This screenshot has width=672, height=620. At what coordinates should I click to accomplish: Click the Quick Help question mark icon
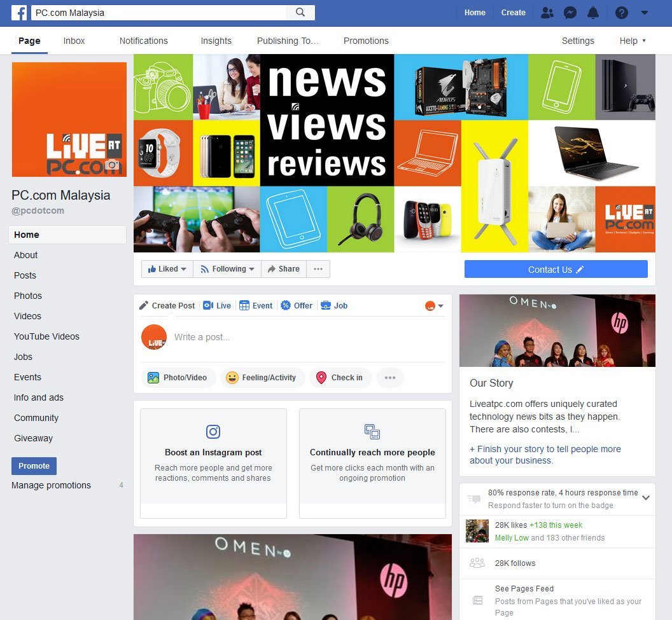click(622, 13)
